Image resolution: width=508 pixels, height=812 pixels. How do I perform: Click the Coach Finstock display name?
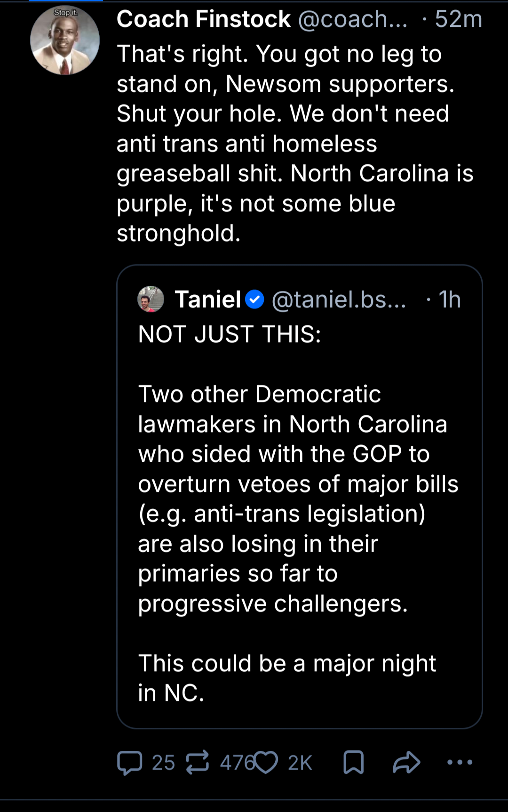[203, 19]
